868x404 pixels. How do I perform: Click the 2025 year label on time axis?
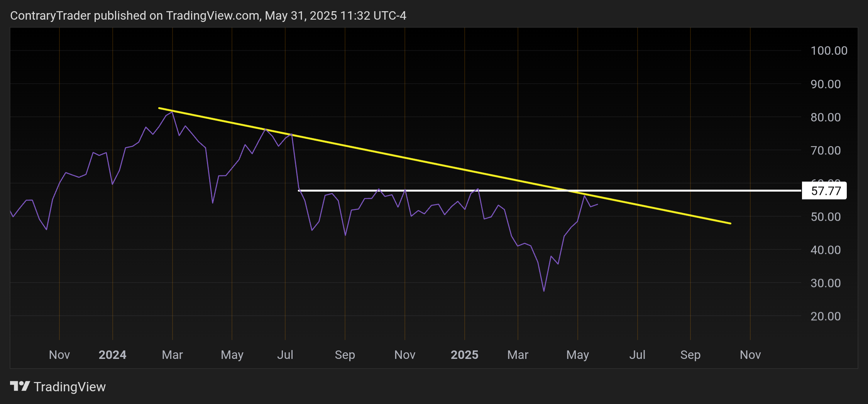coord(464,355)
